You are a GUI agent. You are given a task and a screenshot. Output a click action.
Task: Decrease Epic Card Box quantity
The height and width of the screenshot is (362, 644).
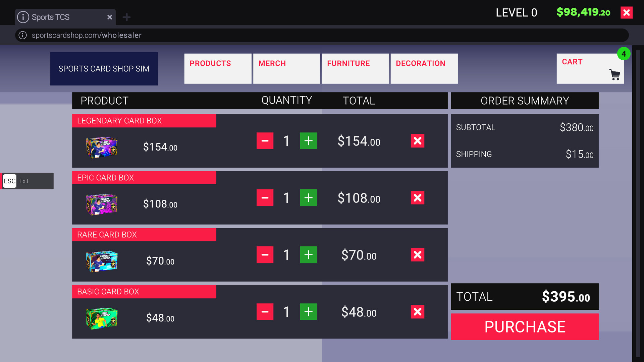pos(265,198)
